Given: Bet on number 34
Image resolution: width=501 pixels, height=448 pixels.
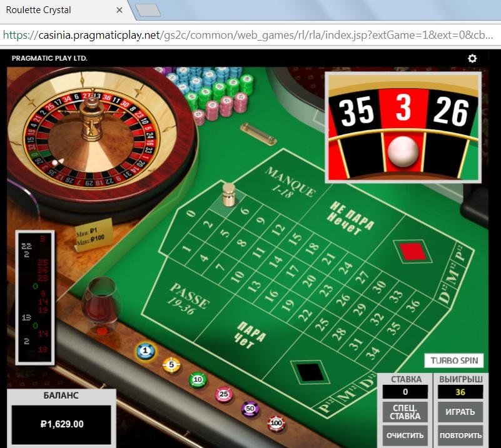Looking at the screenshot, I should (x=373, y=353).
